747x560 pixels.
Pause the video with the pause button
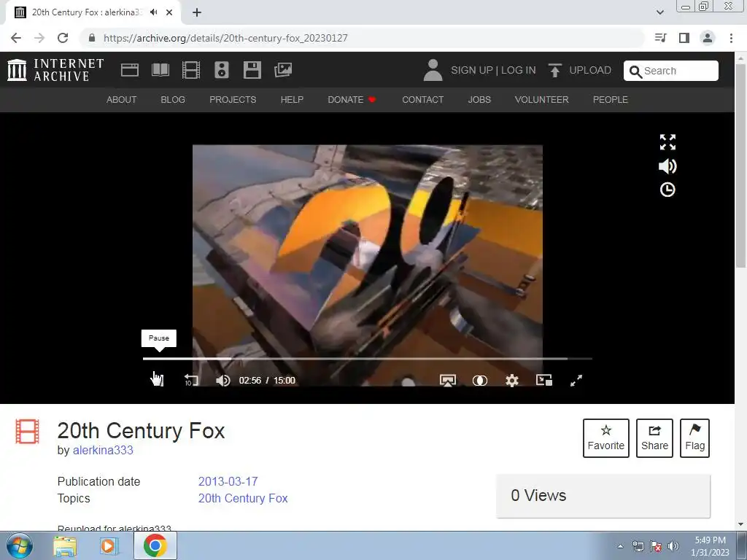pyautogui.click(x=158, y=380)
